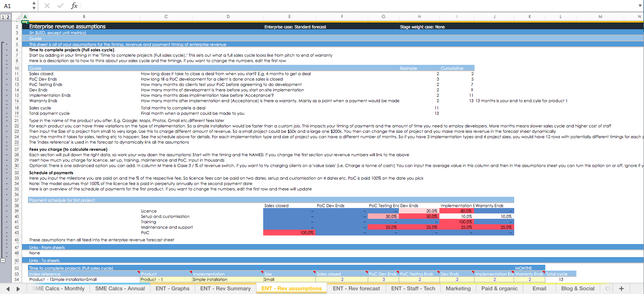The height and width of the screenshot is (294, 644).
Task: Click 'Maintenance and support' row label
Action: pyautogui.click(x=167, y=227)
